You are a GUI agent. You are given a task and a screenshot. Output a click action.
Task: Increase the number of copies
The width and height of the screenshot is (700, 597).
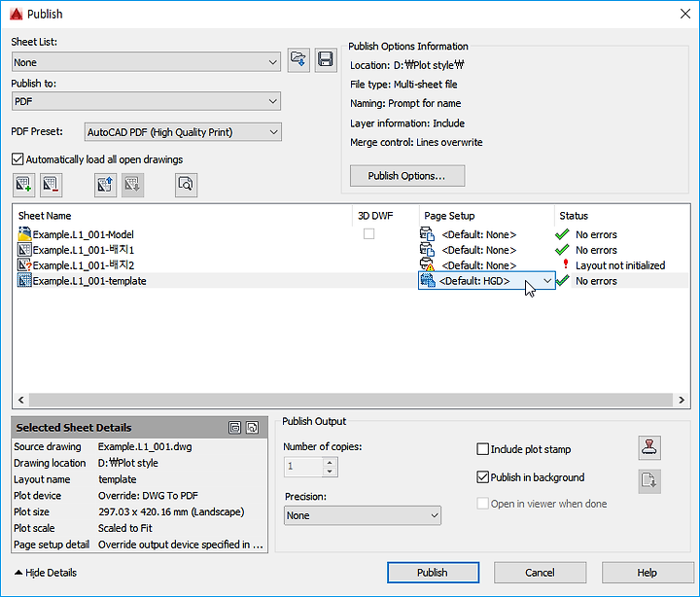330,463
